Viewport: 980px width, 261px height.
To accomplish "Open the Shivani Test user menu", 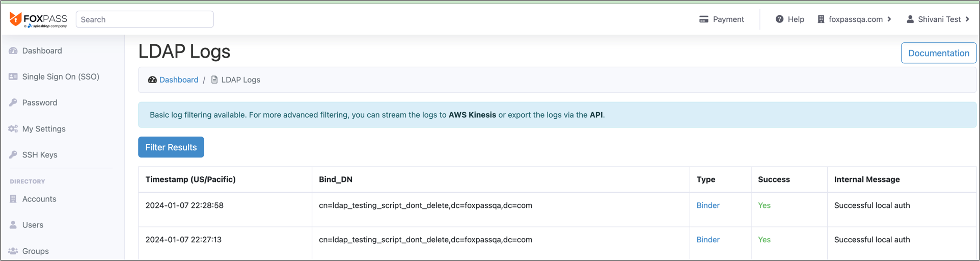I will pyautogui.click(x=938, y=19).
